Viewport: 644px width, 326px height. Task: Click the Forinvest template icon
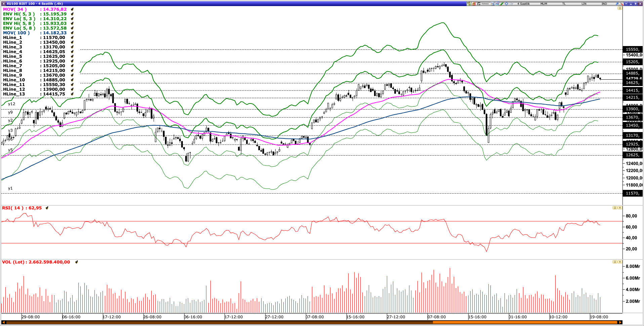483,4
